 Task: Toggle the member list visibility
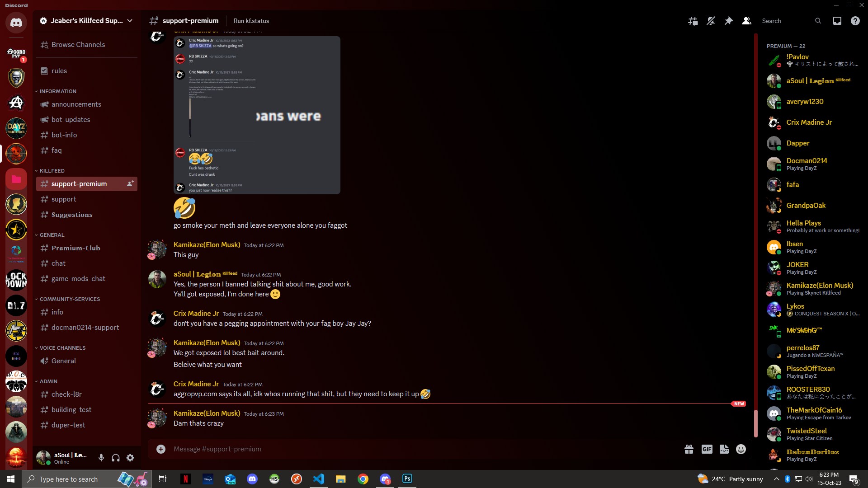747,21
